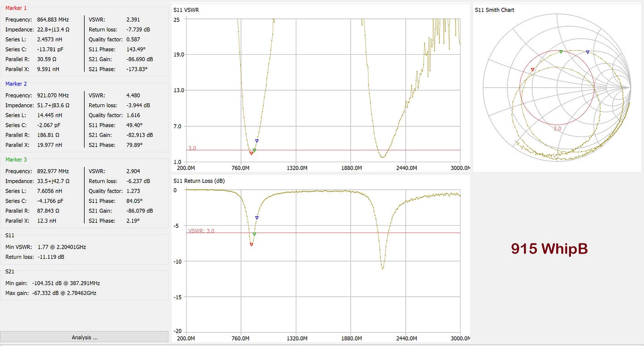Click return loss value -7.739 dB
The image size is (644, 346).
coord(138,29)
